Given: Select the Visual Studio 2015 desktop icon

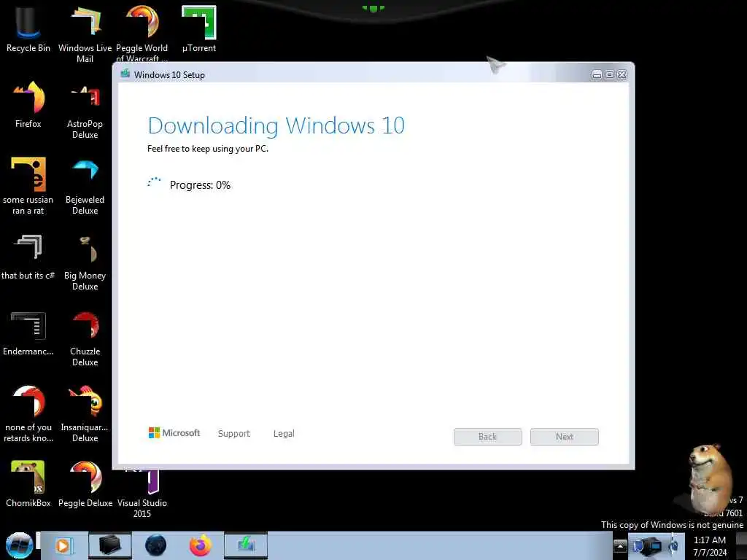Looking at the screenshot, I should pyautogui.click(x=142, y=494).
